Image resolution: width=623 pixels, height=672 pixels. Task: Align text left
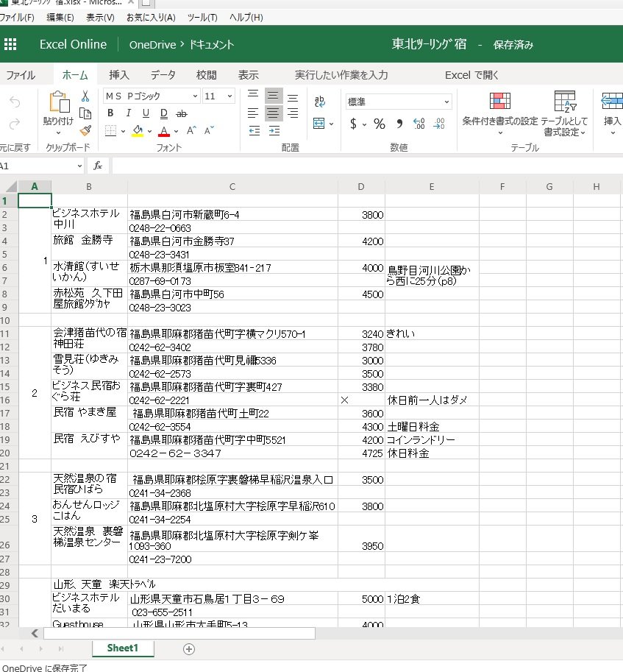coord(253,113)
